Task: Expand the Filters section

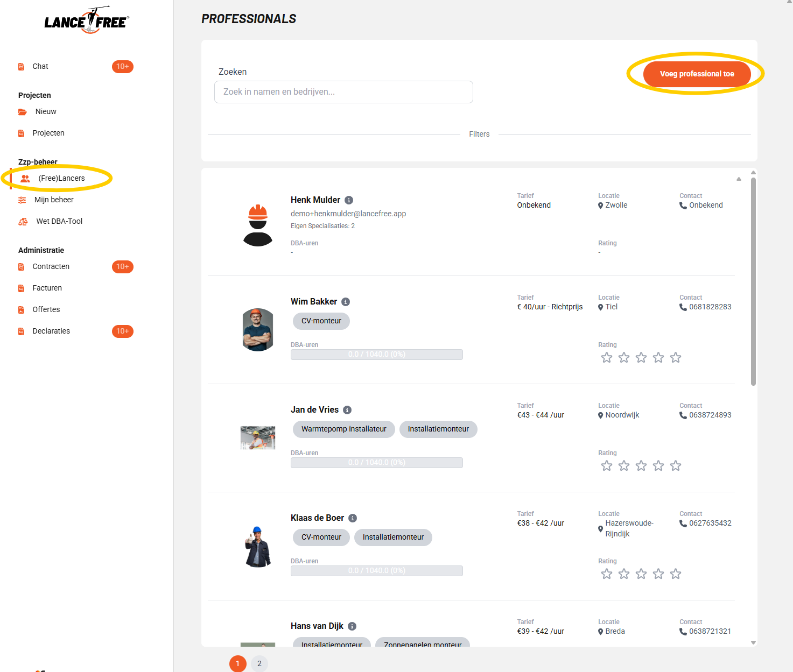Action: pos(479,135)
